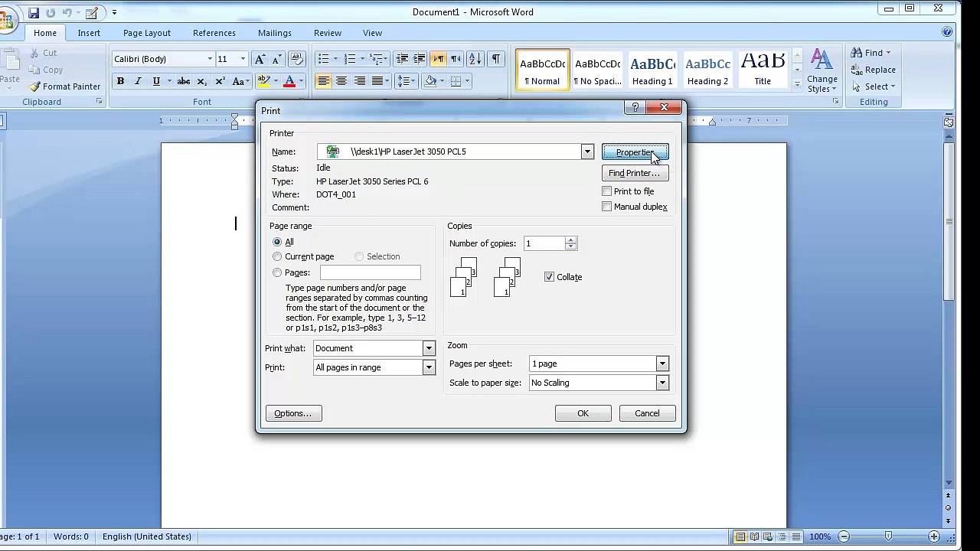The height and width of the screenshot is (551, 980).
Task: Align text right in ribbon
Action: click(x=360, y=81)
